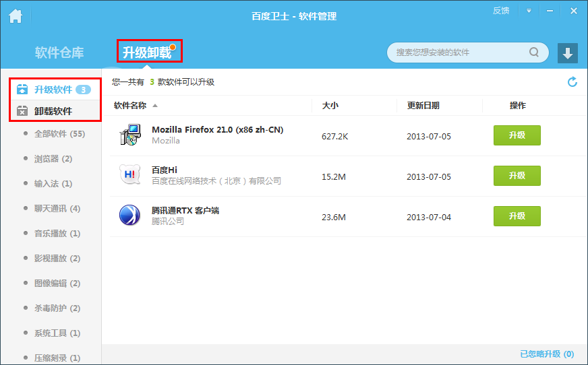The height and width of the screenshot is (365, 588).
Task: Click the 腾讯公司 publisher text
Action: [x=168, y=222]
